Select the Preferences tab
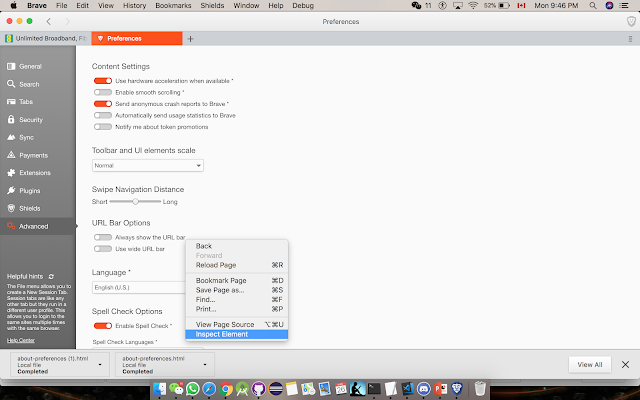Screen dimensions: 640x400 click(137, 38)
